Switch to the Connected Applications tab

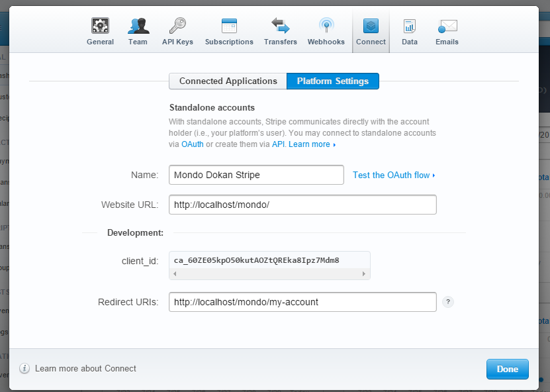tap(228, 81)
